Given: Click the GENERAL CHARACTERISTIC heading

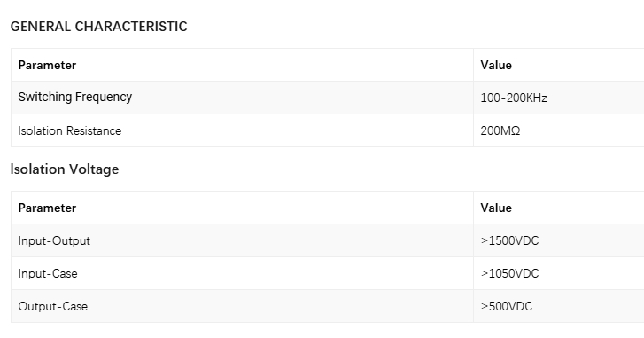Looking at the screenshot, I should point(98,27).
